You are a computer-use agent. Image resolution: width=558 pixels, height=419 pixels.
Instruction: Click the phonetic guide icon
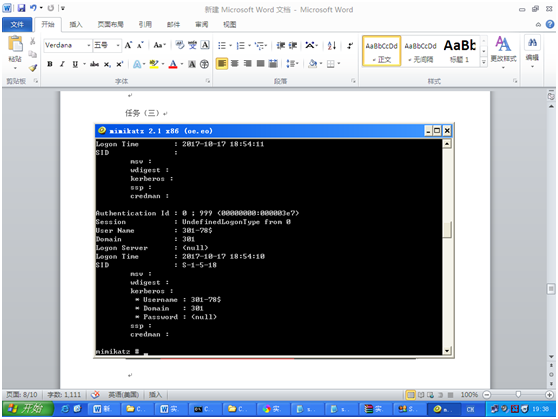tap(193, 45)
